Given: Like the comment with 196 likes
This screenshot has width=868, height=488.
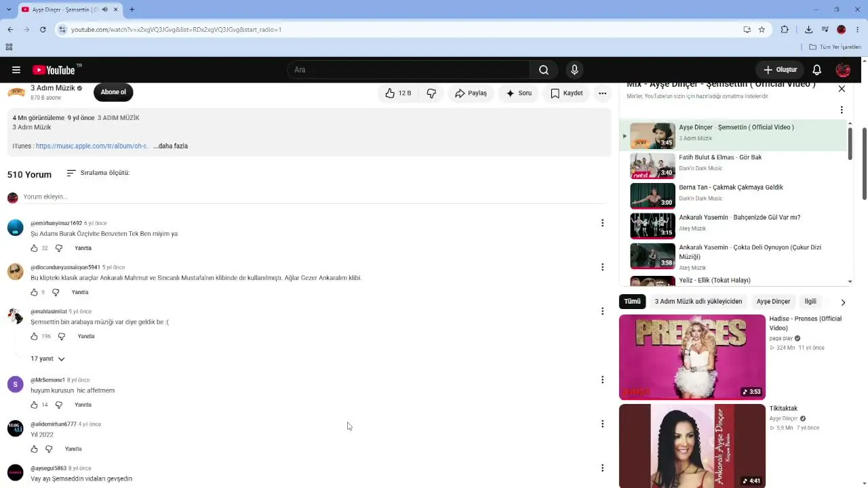Looking at the screenshot, I should pyautogui.click(x=34, y=336).
